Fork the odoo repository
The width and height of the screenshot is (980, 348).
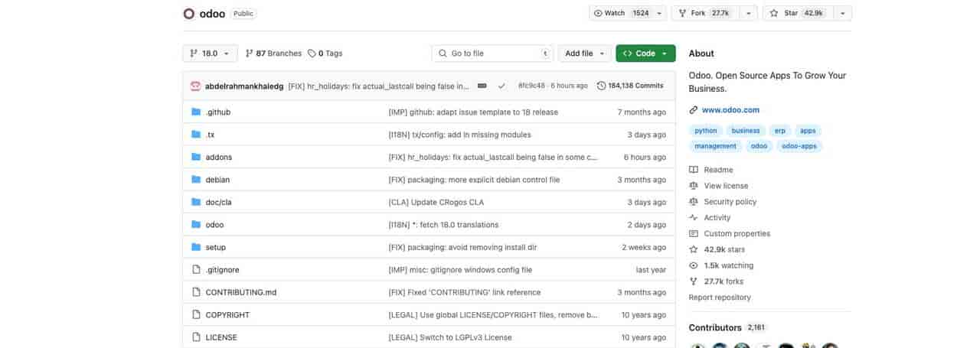click(704, 14)
